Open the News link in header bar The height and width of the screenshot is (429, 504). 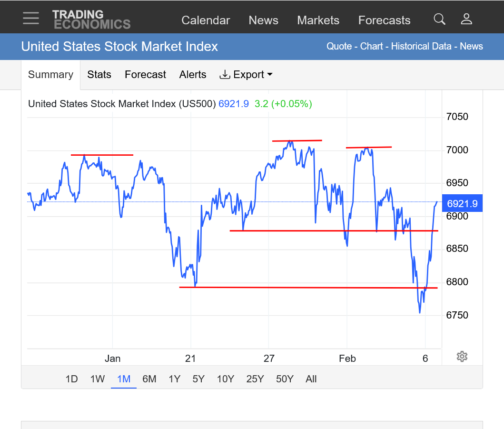471,47
